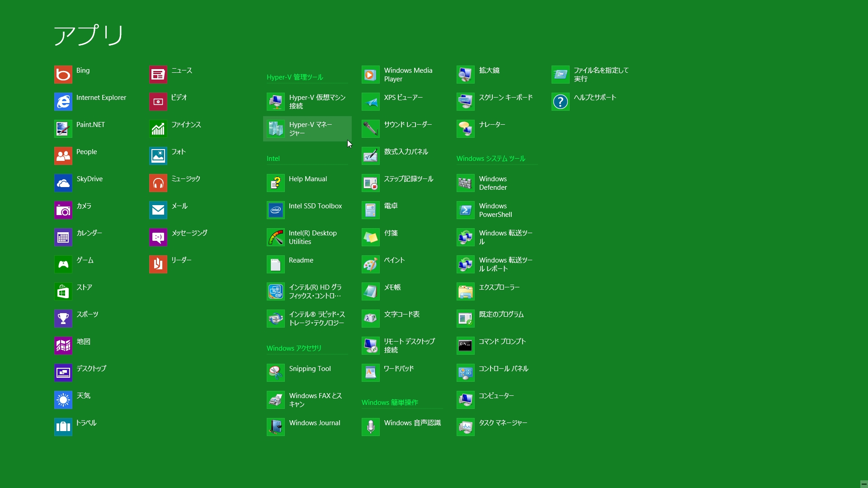Open コマンド プロンプト app

coord(466,346)
